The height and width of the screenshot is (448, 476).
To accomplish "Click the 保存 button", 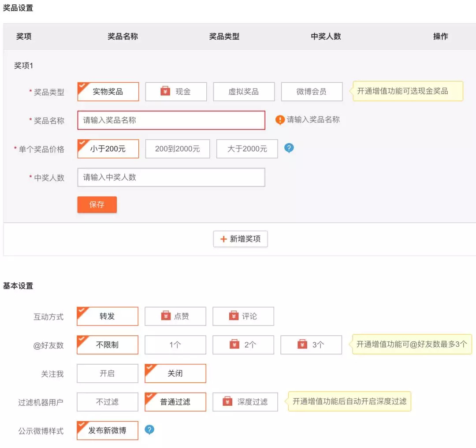I will (x=97, y=204).
